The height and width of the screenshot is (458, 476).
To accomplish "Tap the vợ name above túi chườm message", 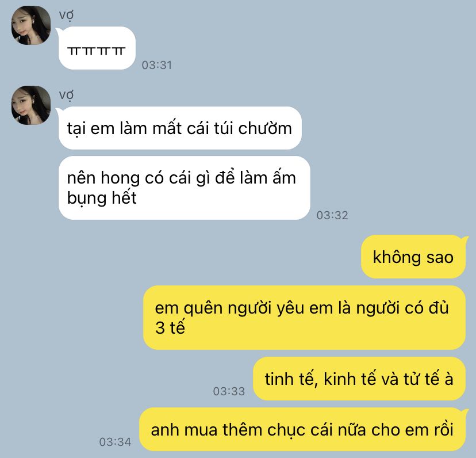I will coord(66,95).
